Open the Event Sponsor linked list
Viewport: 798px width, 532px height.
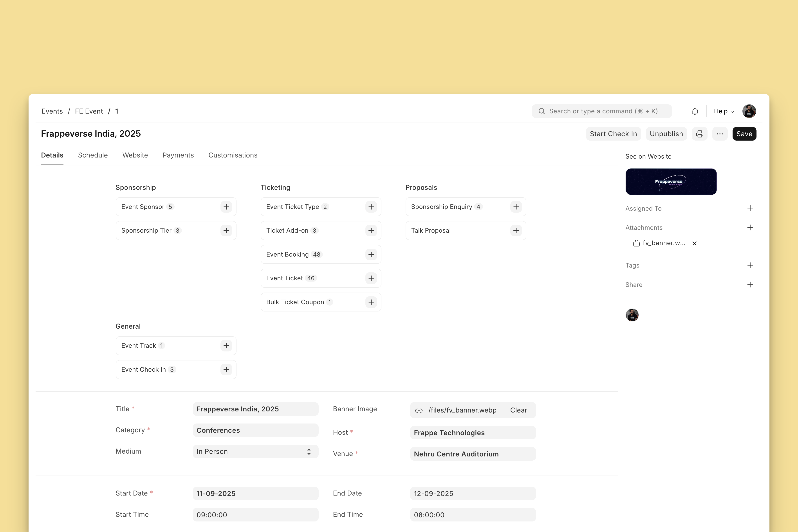143,207
